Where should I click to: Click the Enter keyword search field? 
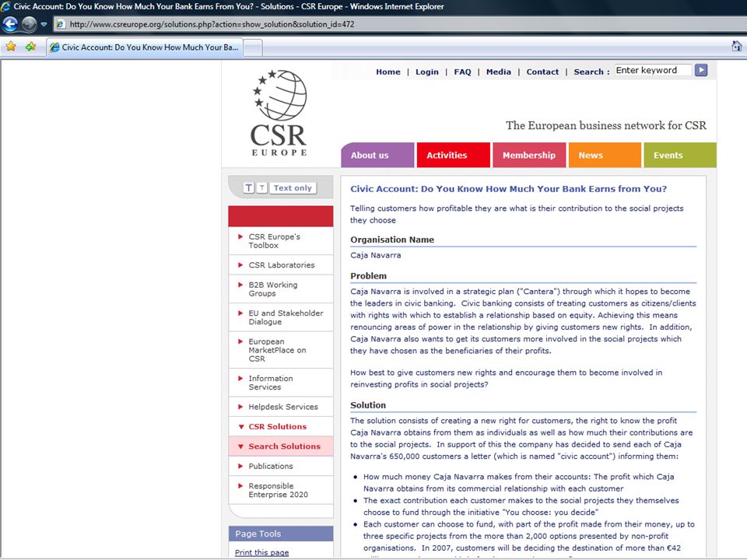653,71
